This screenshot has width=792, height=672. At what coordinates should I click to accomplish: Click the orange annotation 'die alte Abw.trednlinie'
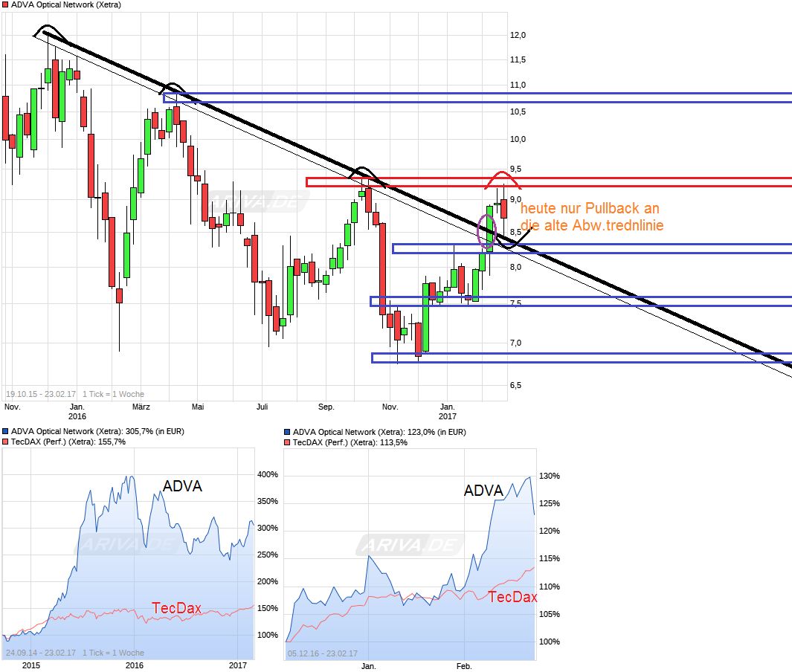592,225
